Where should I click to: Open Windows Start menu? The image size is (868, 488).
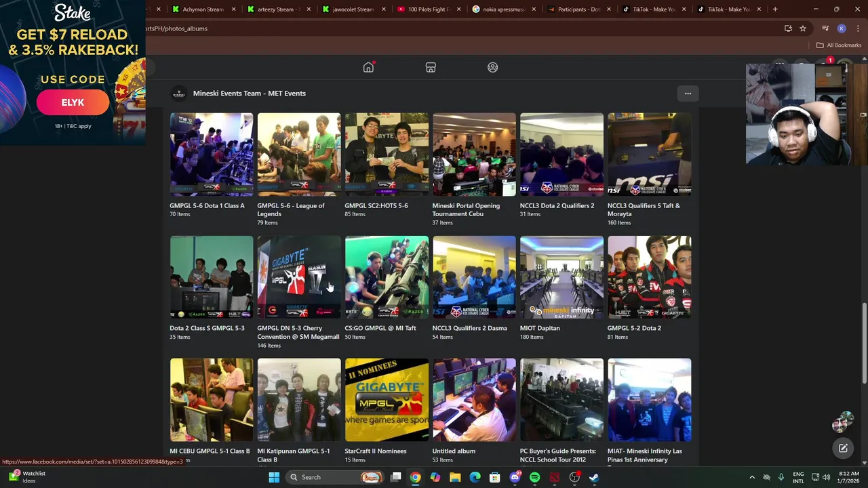274,477
